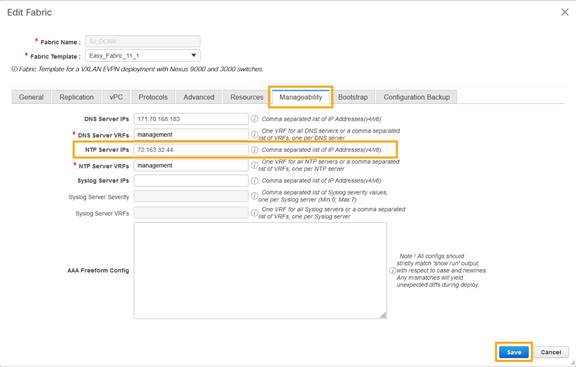The image size is (576, 367).
Task: Click the info icon before Fabric Template description
Action: click(x=14, y=69)
